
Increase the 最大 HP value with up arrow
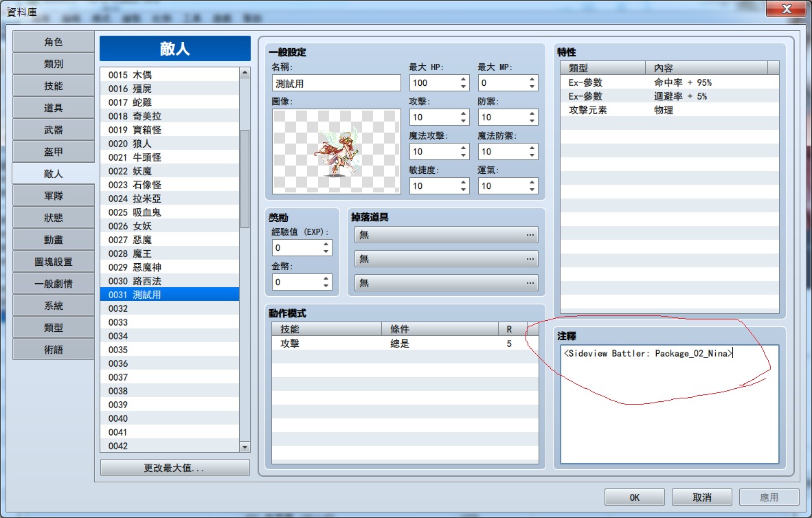[x=463, y=79]
